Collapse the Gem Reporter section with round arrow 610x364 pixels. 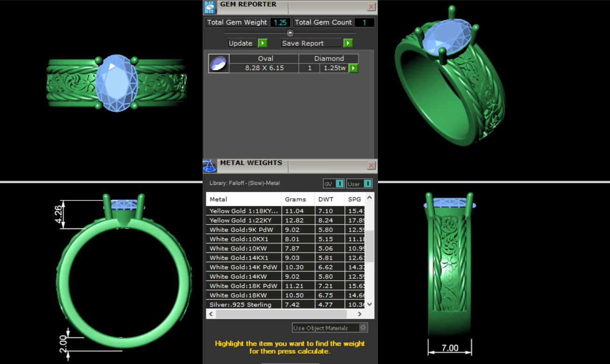click(290, 33)
